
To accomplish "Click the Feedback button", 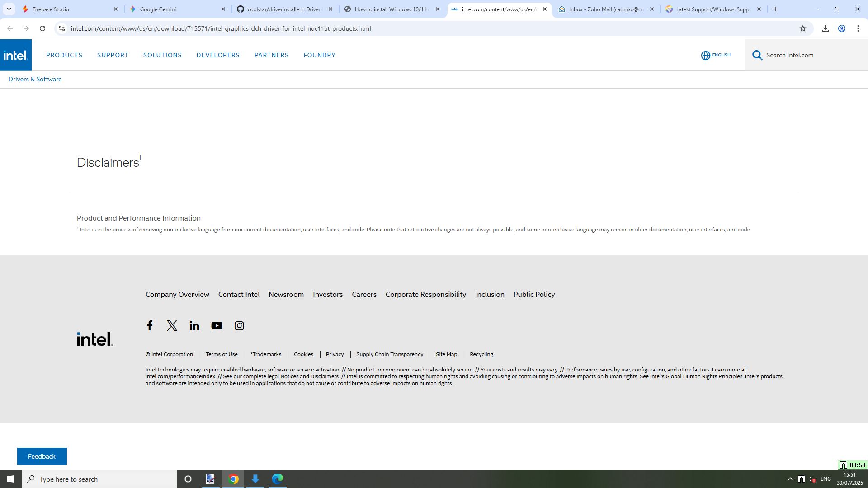I will (x=42, y=456).
